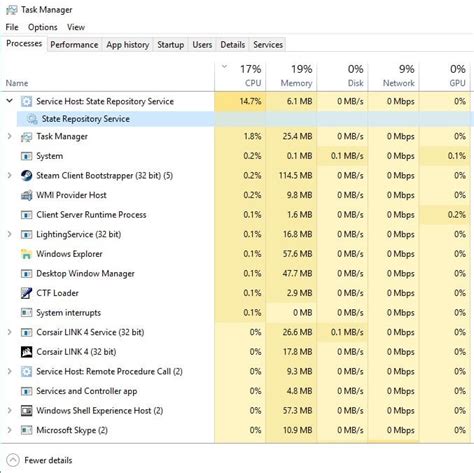Click the Fewer details button
Screen dimensions: 474x473
click(x=39, y=460)
